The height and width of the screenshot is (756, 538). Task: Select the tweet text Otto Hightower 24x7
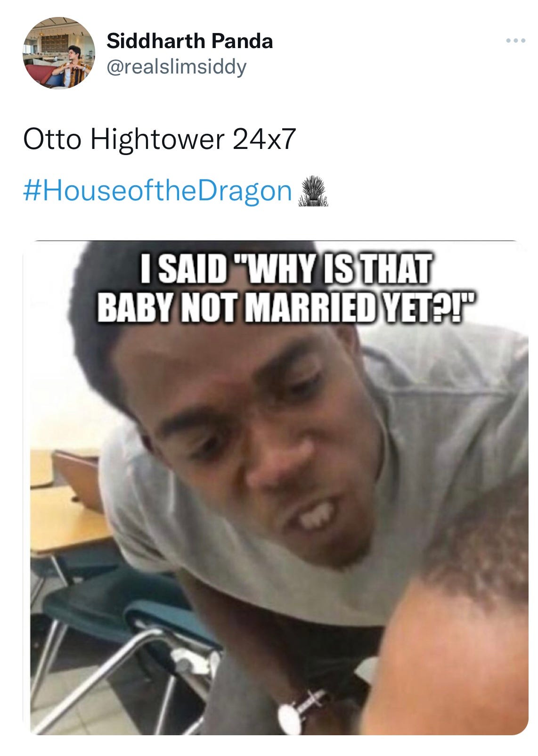click(x=159, y=140)
